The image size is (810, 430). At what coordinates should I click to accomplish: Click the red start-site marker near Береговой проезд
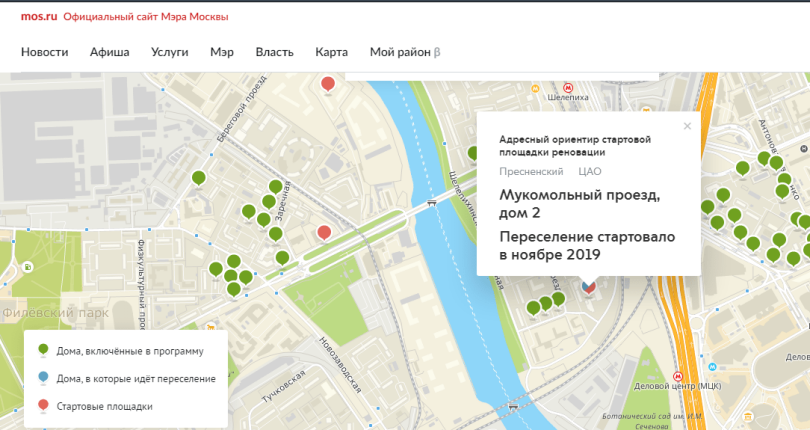(328, 84)
